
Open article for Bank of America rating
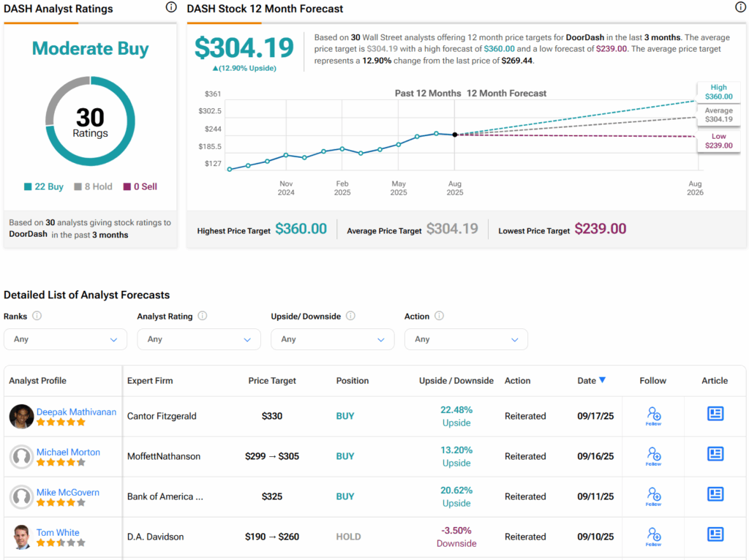coord(715,493)
